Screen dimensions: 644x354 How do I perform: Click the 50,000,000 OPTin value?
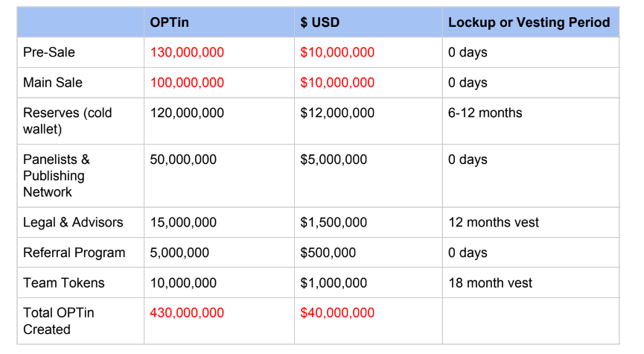183,159
